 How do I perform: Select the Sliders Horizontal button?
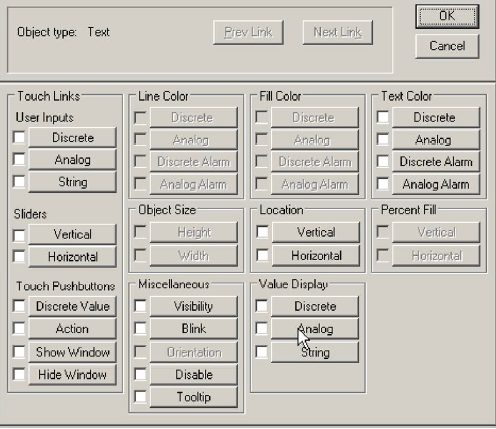point(73,257)
